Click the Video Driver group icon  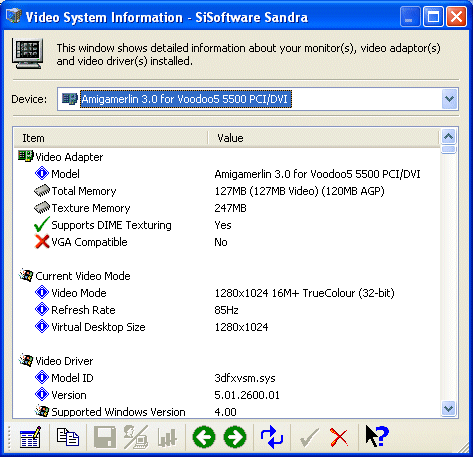click(x=26, y=360)
